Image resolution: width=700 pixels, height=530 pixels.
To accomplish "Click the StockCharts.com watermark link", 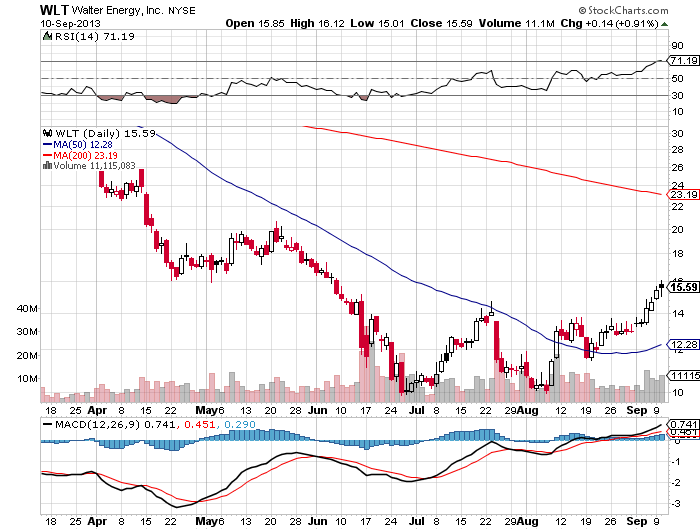I will tap(623, 10).
